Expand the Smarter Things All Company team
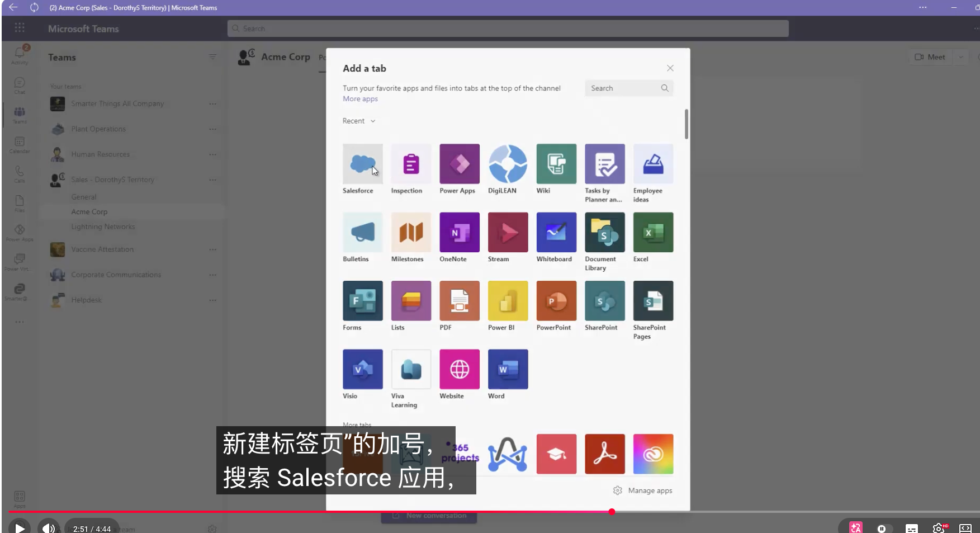 117,103
